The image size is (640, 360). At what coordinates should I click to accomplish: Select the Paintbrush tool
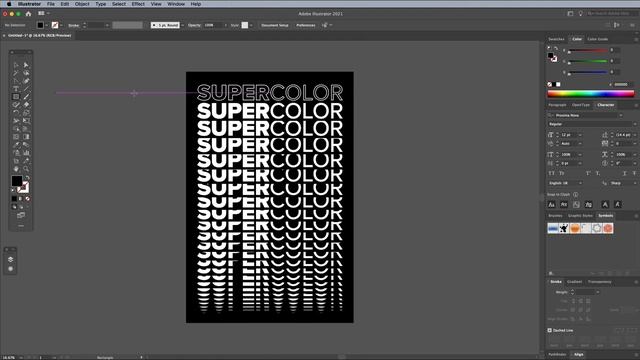(x=26, y=97)
